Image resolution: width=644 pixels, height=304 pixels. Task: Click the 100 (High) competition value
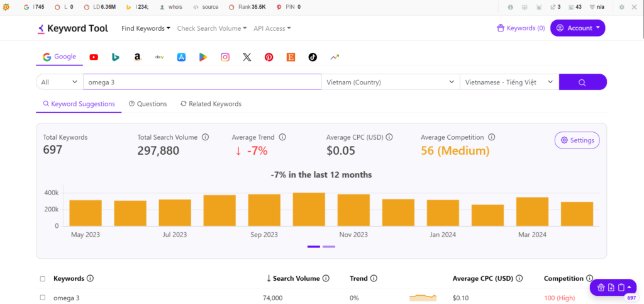pos(559,298)
